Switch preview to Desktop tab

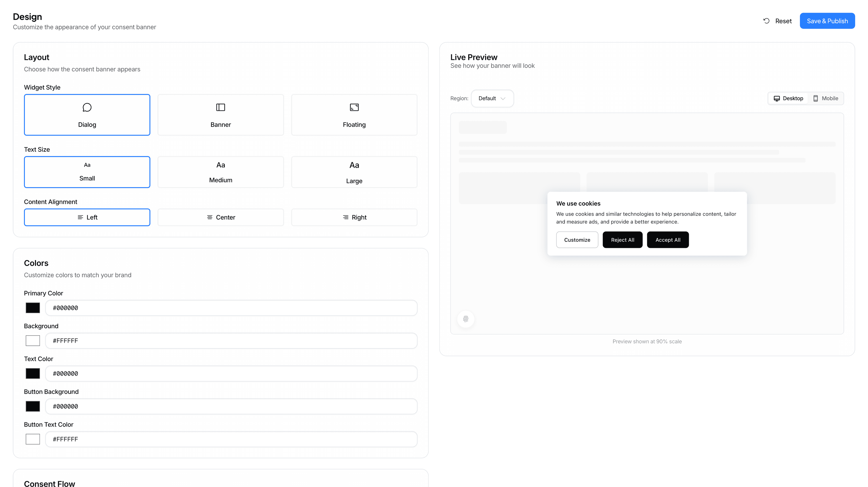(x=788, y=98)
